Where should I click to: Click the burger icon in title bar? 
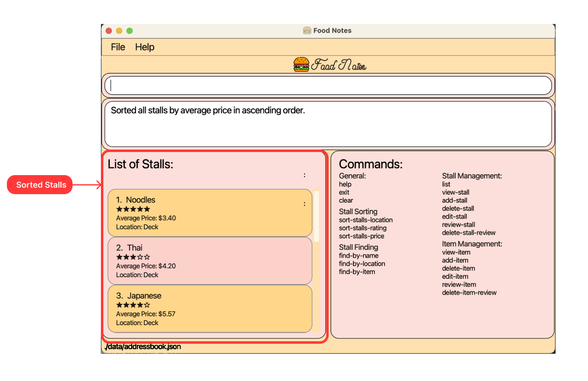[307, 30]
